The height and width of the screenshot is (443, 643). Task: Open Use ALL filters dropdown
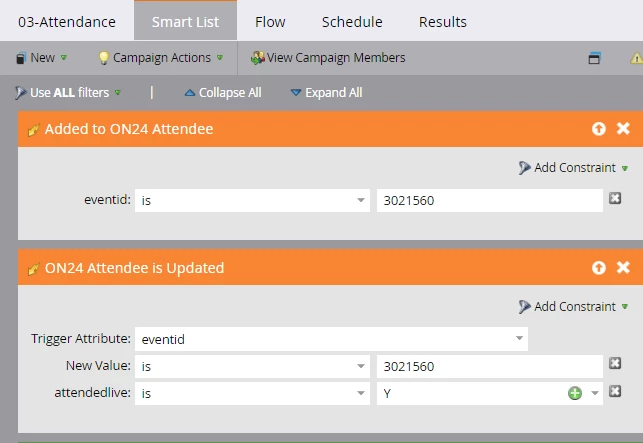tap(68, 93)
